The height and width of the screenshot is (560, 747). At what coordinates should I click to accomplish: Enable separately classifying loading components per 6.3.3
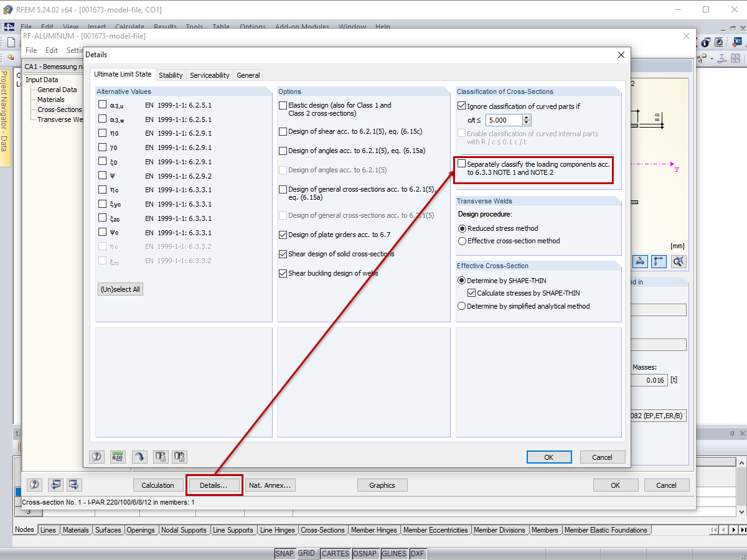[463, 164]
